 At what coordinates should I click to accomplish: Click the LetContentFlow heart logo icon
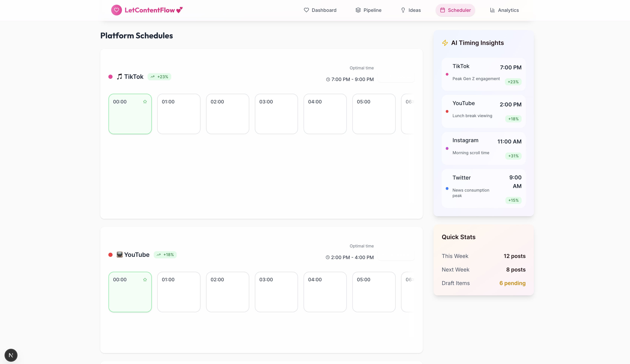(x=116, y=10)
